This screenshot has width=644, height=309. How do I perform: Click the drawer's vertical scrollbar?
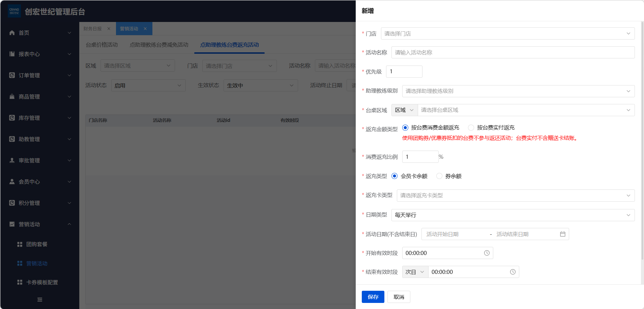642,142
